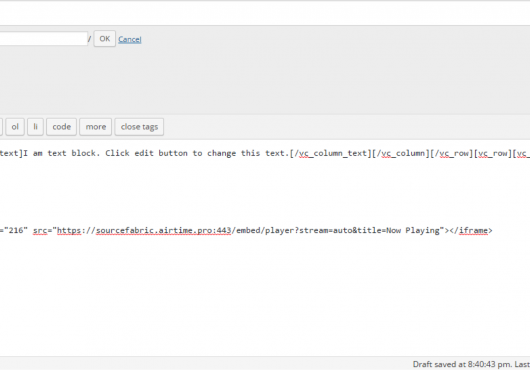Insert code tag with code button
The width and height of the screenshot is (530, 370).
point(62,127)
